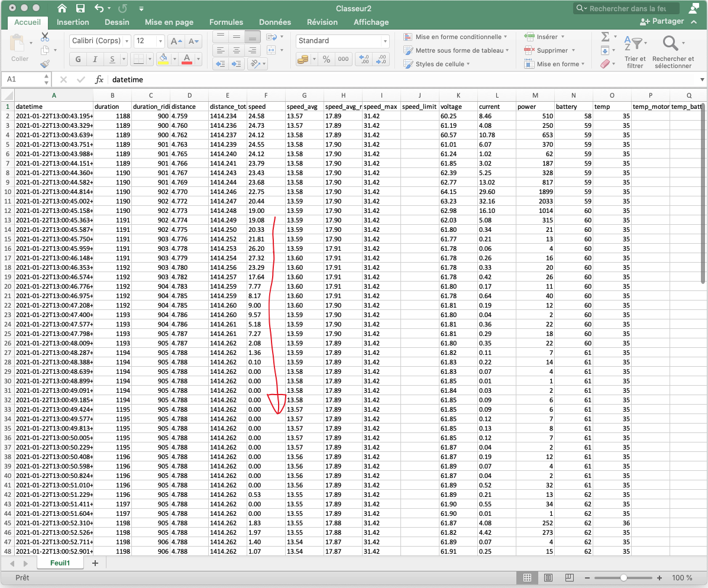The image size is (708, 588).
Task: Apply accounting currency format coins icon
Action: point(303,59)
